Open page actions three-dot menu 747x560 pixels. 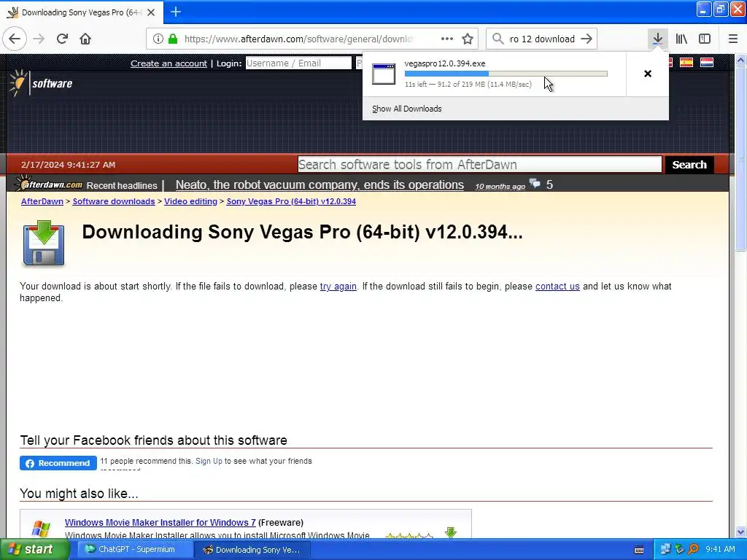click(x=447, y=39)
